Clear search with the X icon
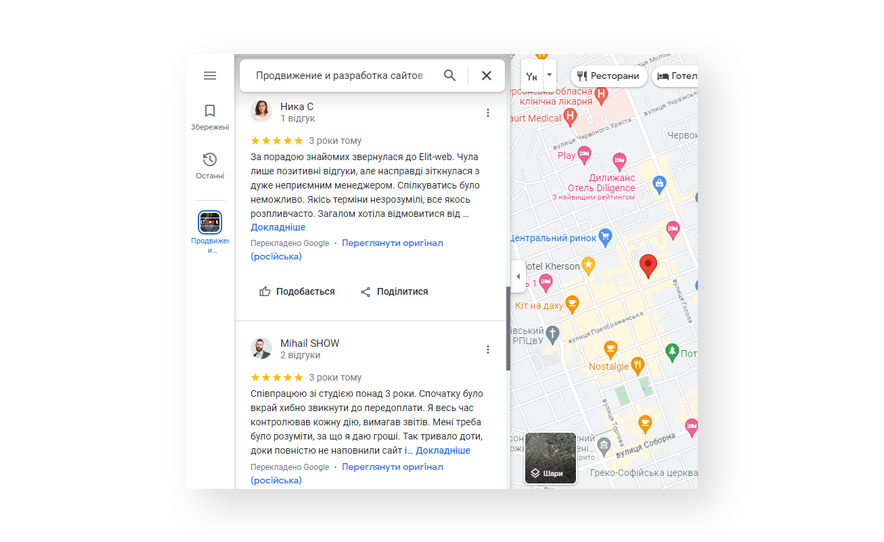Screen dimensions: 884x542 pos(486,76)
